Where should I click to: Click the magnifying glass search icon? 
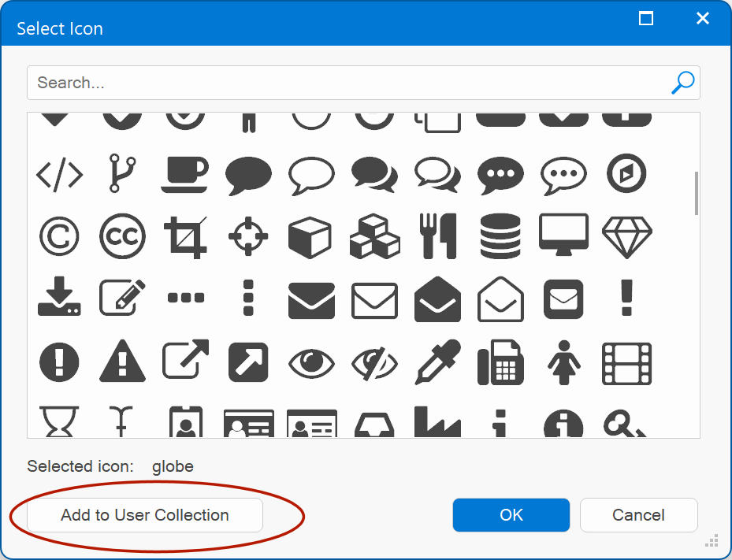coord(682,83)
